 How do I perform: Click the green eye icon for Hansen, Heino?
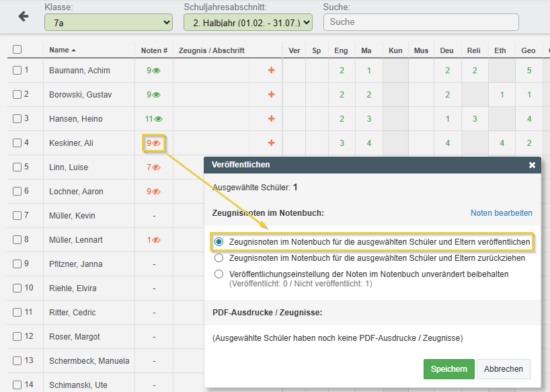tap(158, 119)
